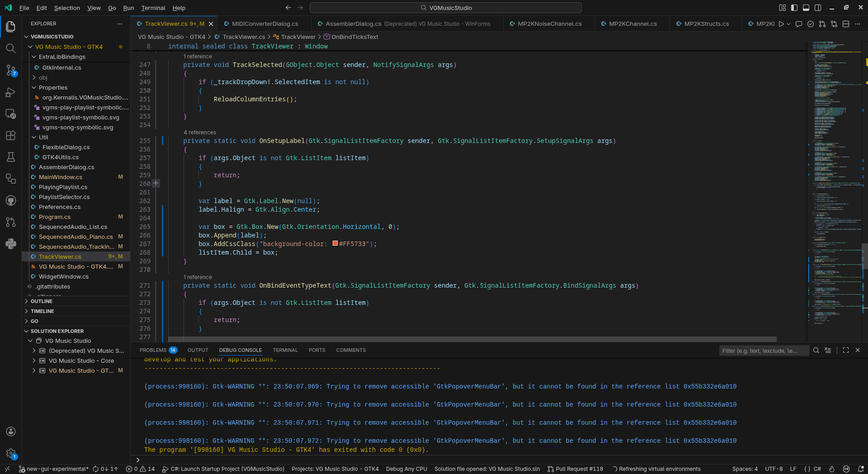Screen dimensions: 868x474
Task: Open the Python view in activity bar
Action: coord(10,244)
